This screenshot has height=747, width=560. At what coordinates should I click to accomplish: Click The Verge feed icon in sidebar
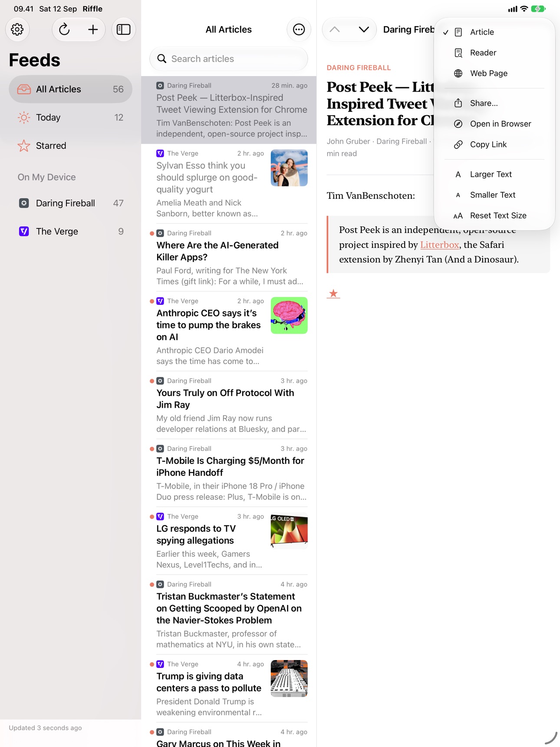[x=24, y=231]
